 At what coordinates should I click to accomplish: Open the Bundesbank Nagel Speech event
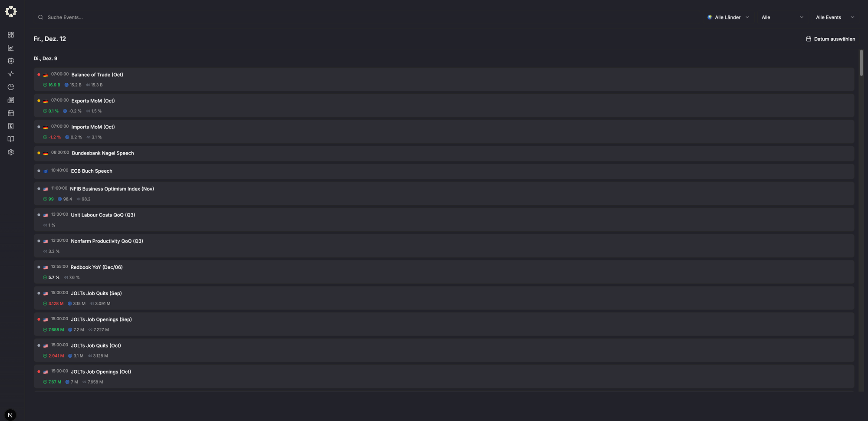[103, 153]
